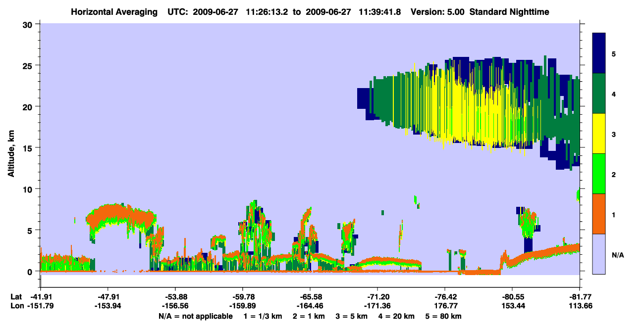Screen dimensions: 644x330
Task: Click longitude value -171.36
Action: click(377, 306)
